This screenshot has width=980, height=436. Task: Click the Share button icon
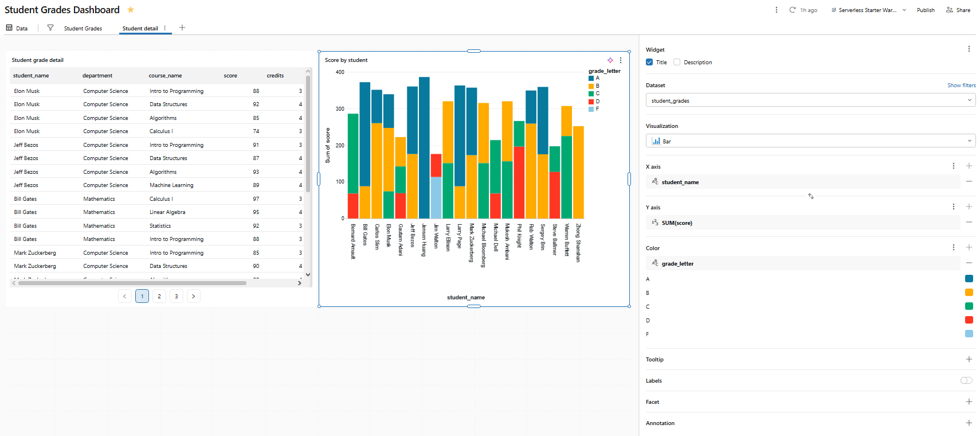950,10
